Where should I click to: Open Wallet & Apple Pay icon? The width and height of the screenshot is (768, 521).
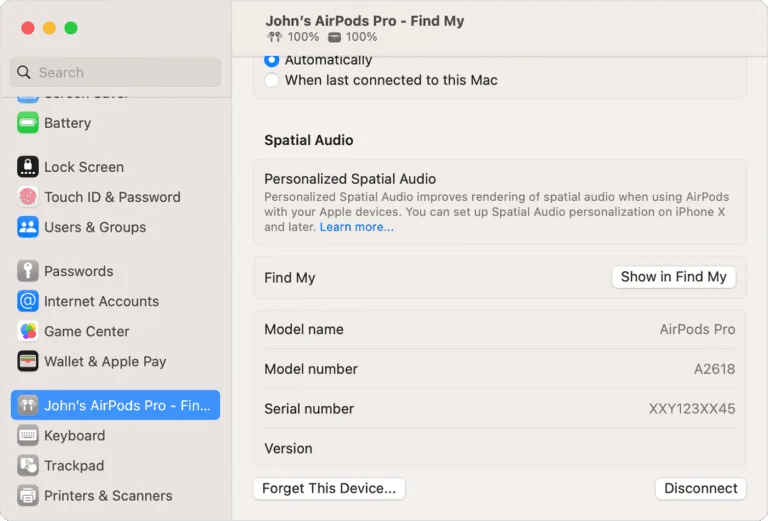[28, 361]
